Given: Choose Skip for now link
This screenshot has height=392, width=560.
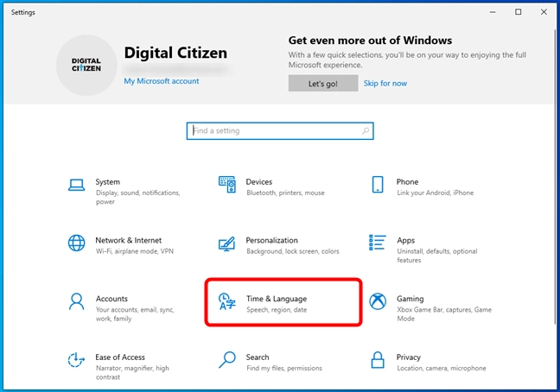Looking at the screenshot, I should 385,83.
